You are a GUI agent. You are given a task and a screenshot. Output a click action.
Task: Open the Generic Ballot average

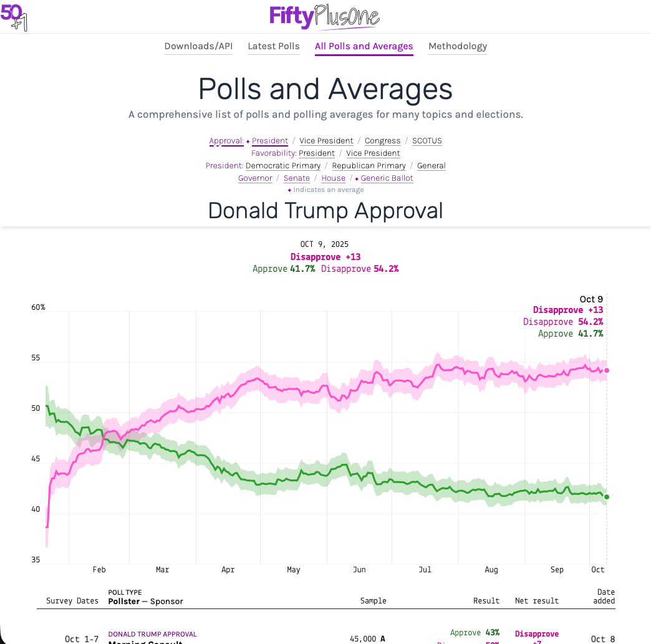pos(387,178)
